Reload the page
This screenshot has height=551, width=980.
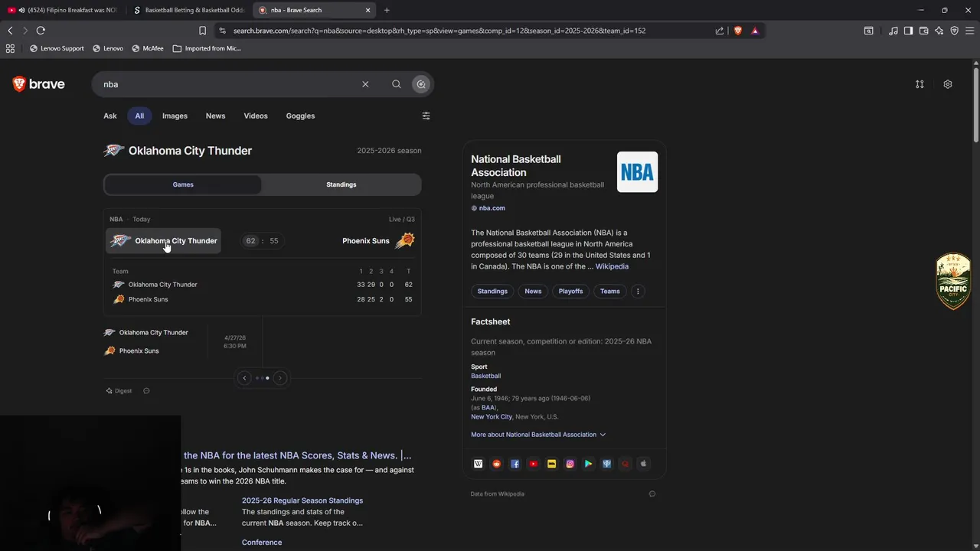coord(41,31)
